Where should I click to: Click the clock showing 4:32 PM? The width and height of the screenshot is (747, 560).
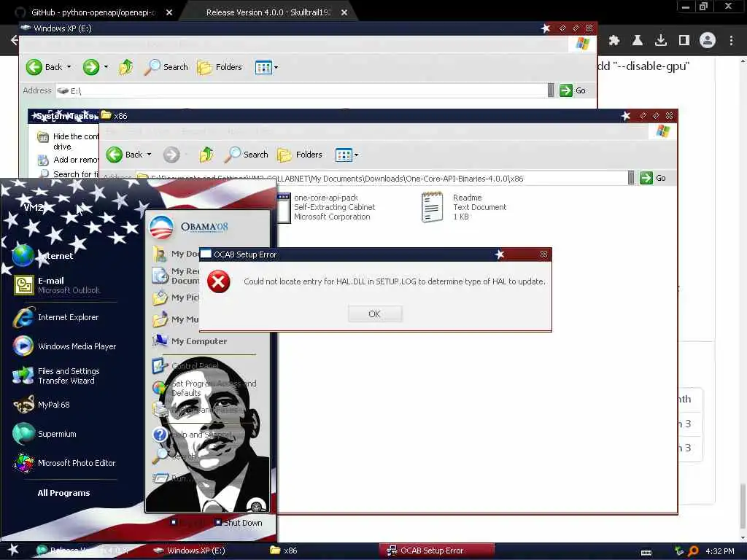point(720,551)
